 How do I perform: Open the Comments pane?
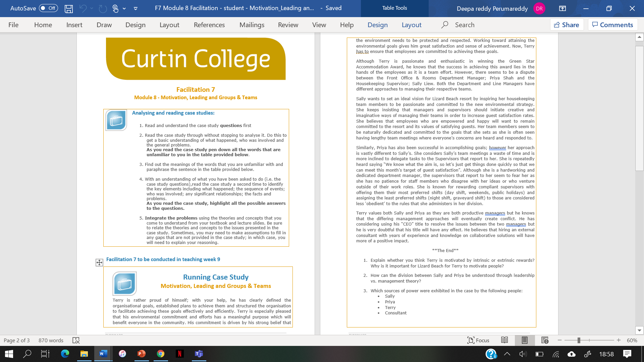pyautogui.click(x=613, y=24)
